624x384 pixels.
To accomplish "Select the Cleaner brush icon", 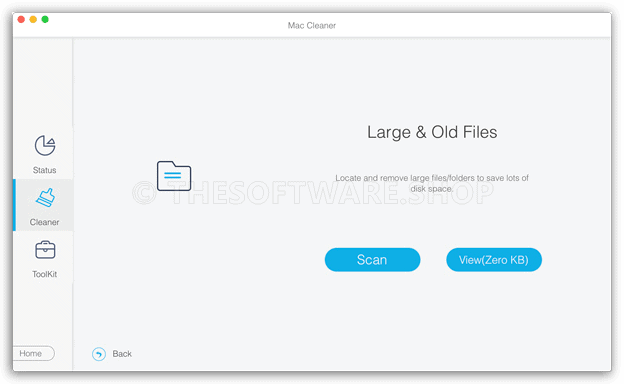I will (x=45, y=197).
